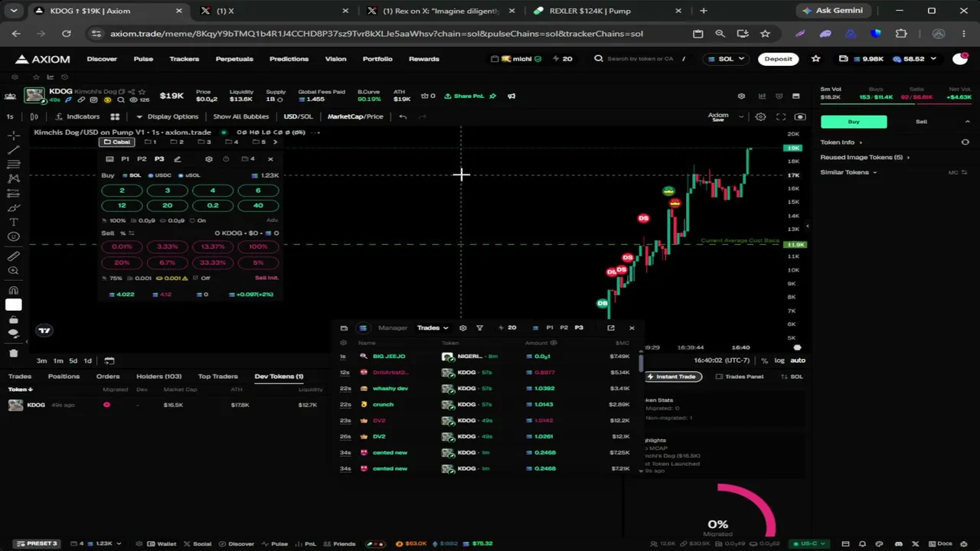980x551 pixels.
Task: Pop out the trades manager window
Action: [611, 328]
